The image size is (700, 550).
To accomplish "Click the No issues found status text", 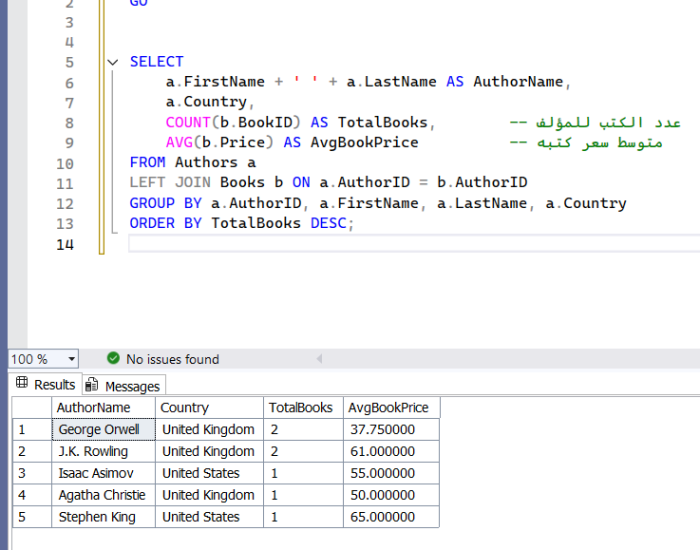I will pyautogui.click(x=172, y=359).
